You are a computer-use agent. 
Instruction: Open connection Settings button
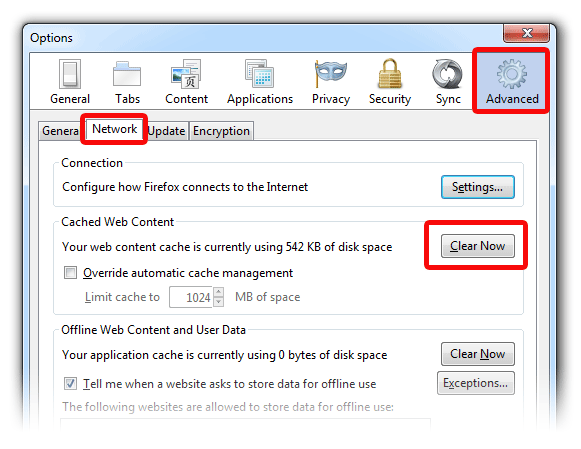[477, 187]
